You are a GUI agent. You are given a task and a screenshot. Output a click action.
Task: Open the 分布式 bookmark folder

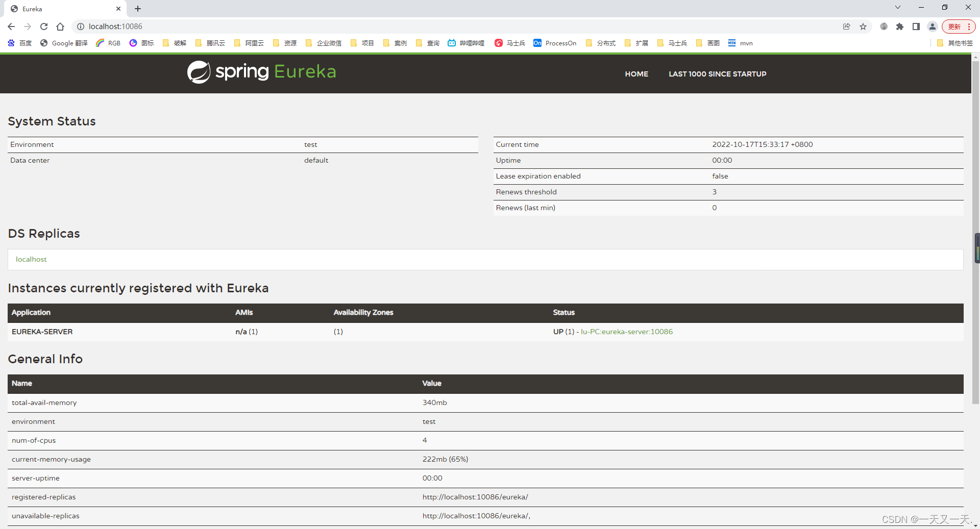click(601, 43)
